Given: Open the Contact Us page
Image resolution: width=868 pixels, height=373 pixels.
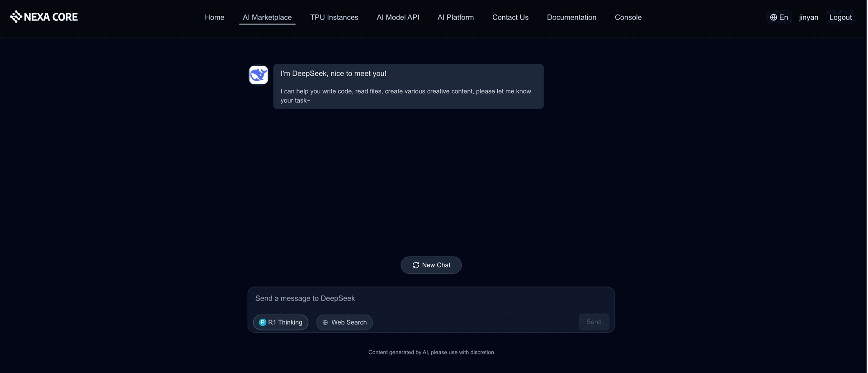Looking at the screenshot, I should tap(510, 17).
